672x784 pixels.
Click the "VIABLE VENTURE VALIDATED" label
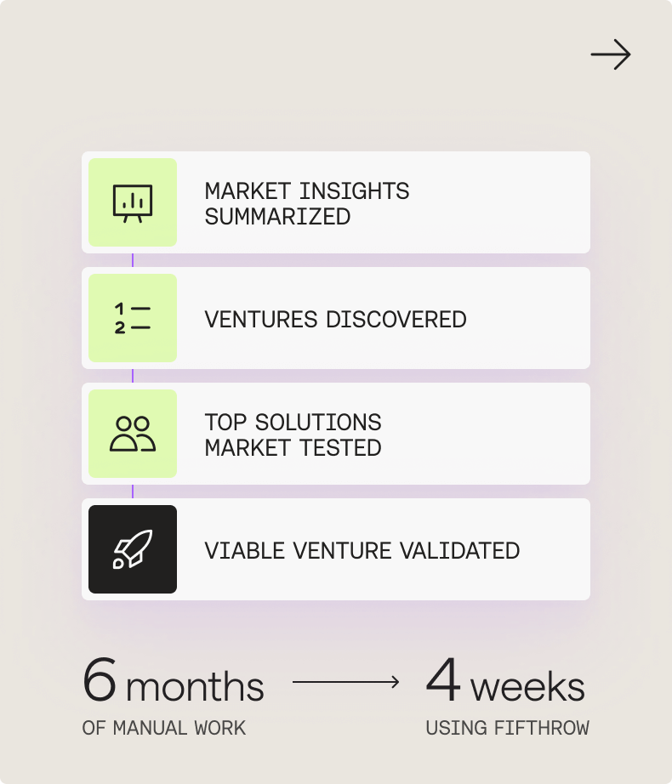pos(362,550)
